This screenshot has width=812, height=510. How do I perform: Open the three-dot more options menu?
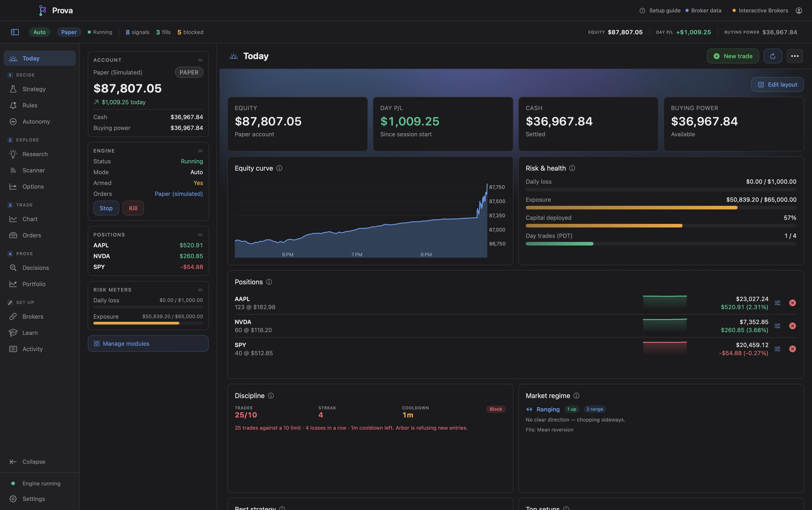point(795,56)
